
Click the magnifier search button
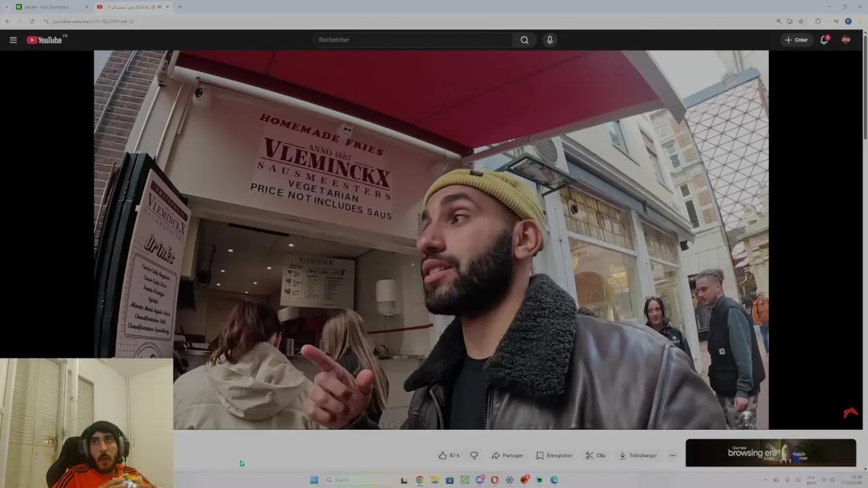(x=524, y=40)
